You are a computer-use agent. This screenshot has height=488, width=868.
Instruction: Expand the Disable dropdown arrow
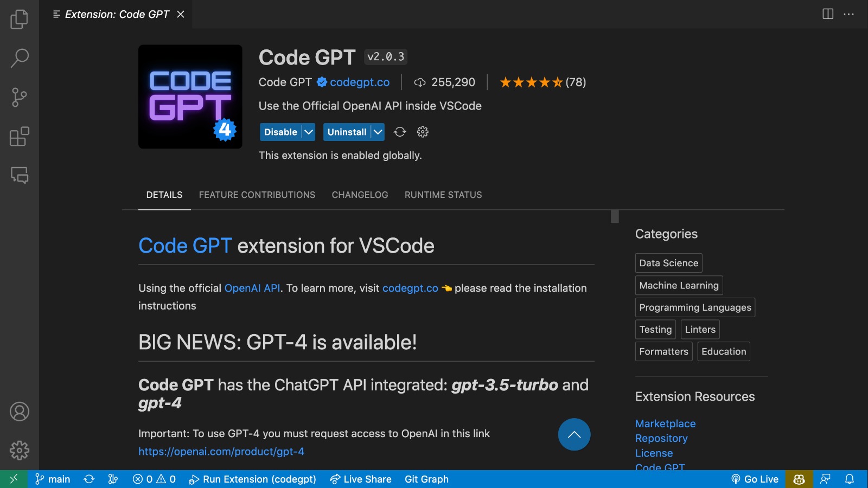pyautogui.click(x=309, y=132)
